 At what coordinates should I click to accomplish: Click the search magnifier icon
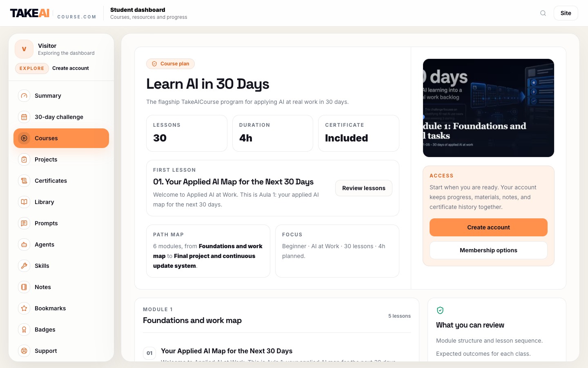pos(543,13)
